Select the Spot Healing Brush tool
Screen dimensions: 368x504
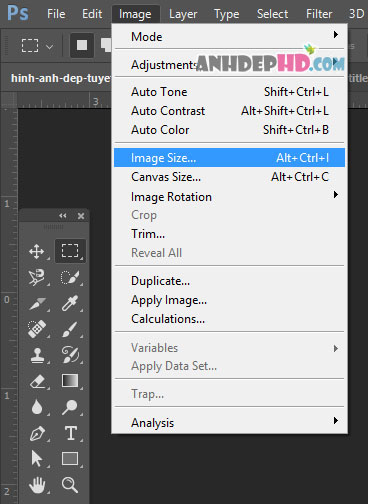37,329
